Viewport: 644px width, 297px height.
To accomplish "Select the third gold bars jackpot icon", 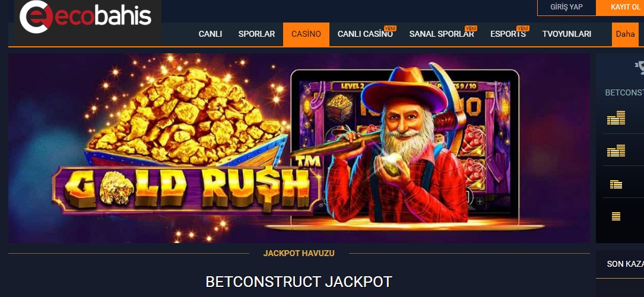I will 616,184.
